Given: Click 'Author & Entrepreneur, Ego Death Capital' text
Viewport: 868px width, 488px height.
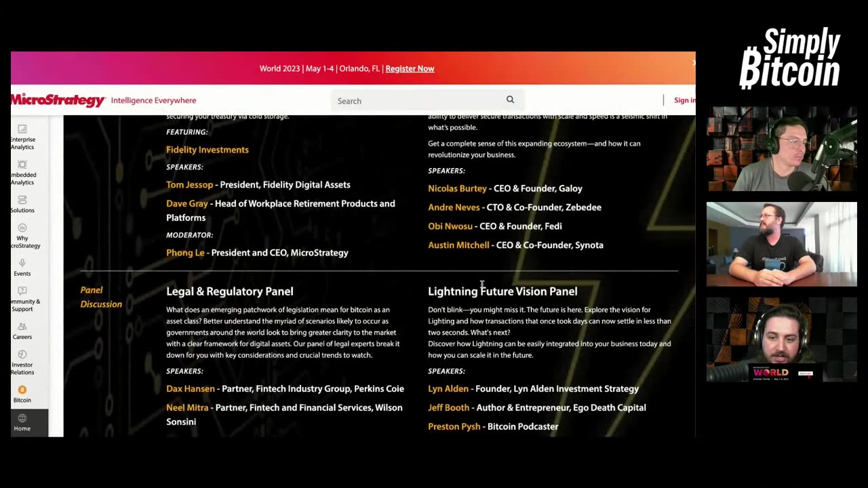Looking at the screenshot, I should click(561, 408).
